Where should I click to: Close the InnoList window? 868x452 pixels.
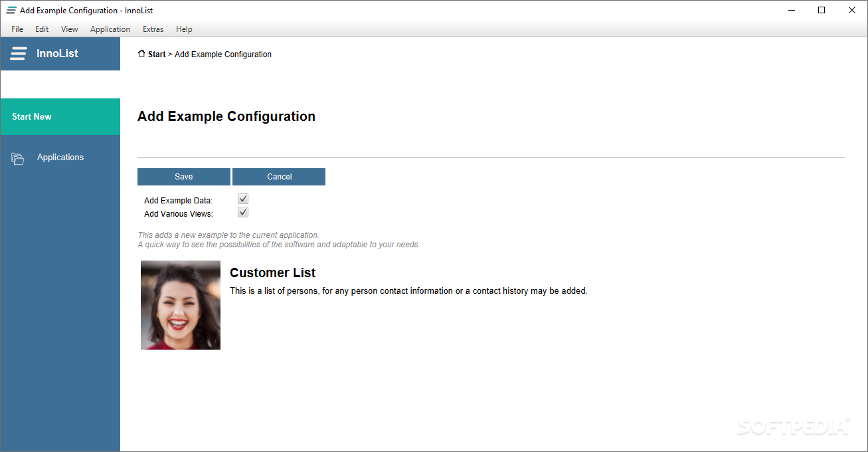pos(852,10)
